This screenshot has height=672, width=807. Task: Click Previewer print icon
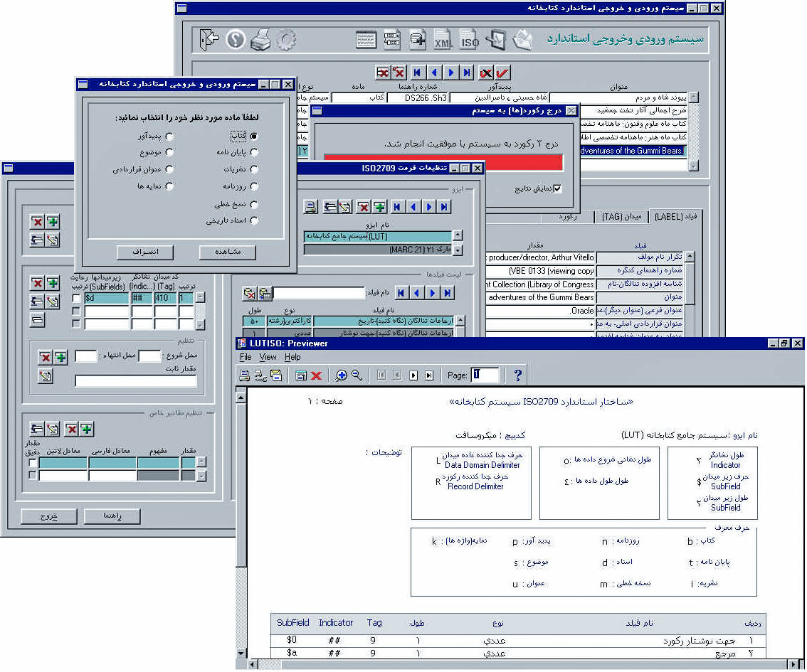click(x=245, y=375)
